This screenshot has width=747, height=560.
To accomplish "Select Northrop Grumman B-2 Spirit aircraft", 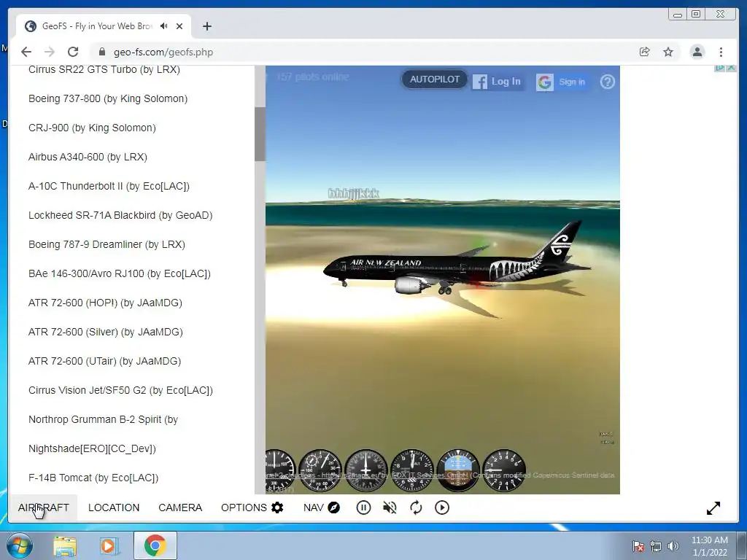I will (x=104, y=434).
